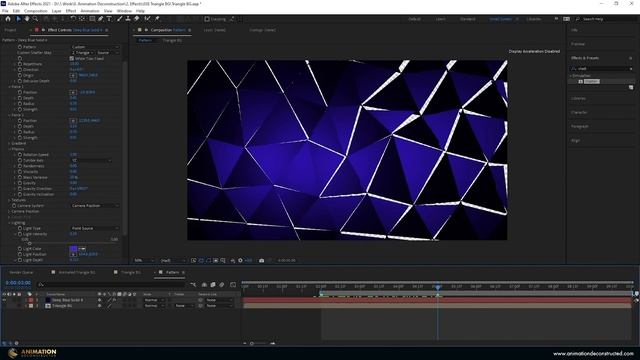
Task: Select the Selection arrow tool
Action: pos(18,19)
